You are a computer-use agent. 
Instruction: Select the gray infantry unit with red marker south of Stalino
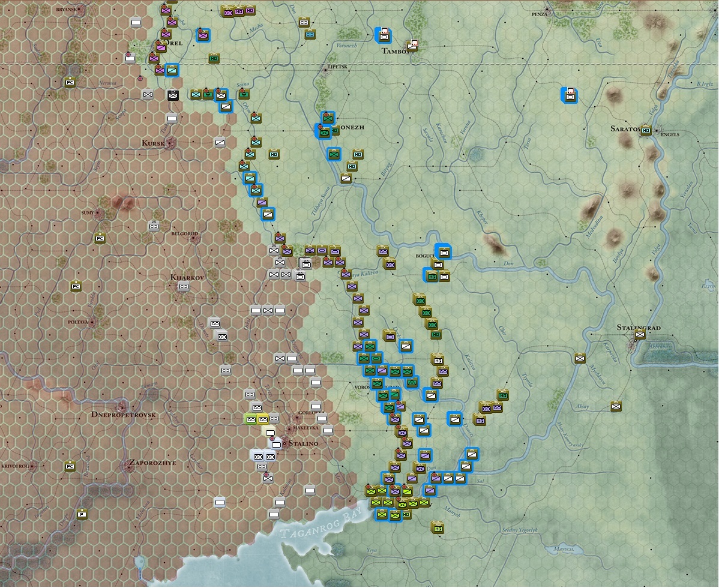[268, 478]
